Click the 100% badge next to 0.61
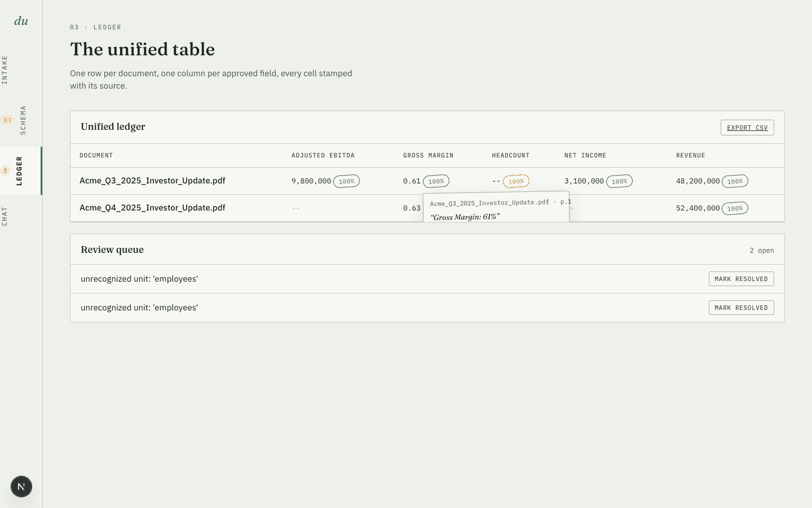This screenshot has width=812, height=508. click(x=436, y=181)
